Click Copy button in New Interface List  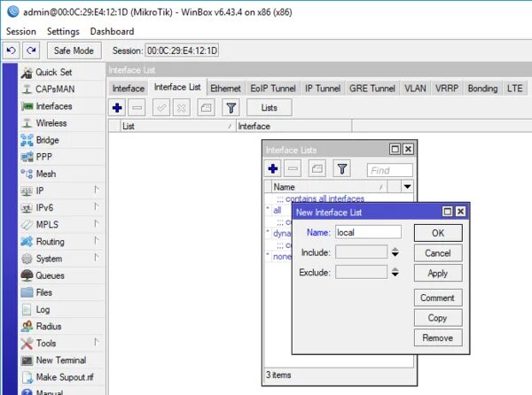pos(438,318)
